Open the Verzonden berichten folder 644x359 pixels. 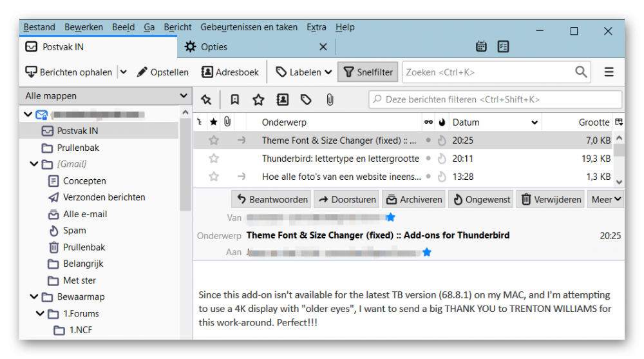click(104, 197)
